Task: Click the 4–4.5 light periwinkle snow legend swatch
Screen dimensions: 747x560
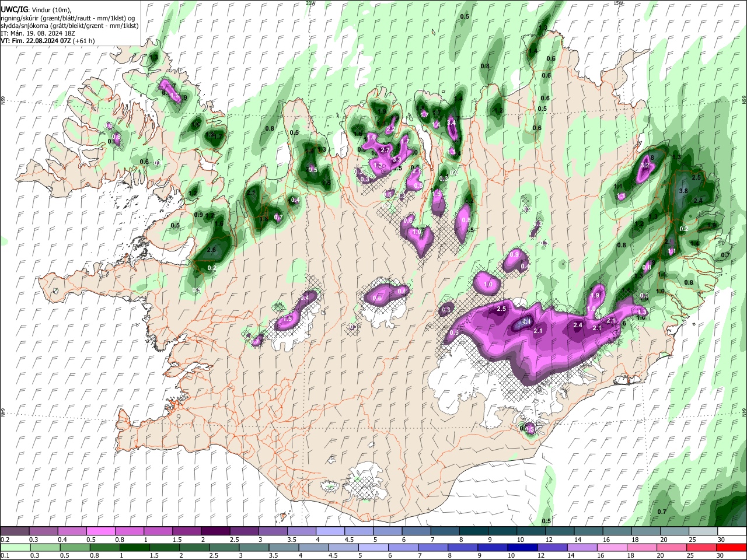Action: (x=330, y=531)
